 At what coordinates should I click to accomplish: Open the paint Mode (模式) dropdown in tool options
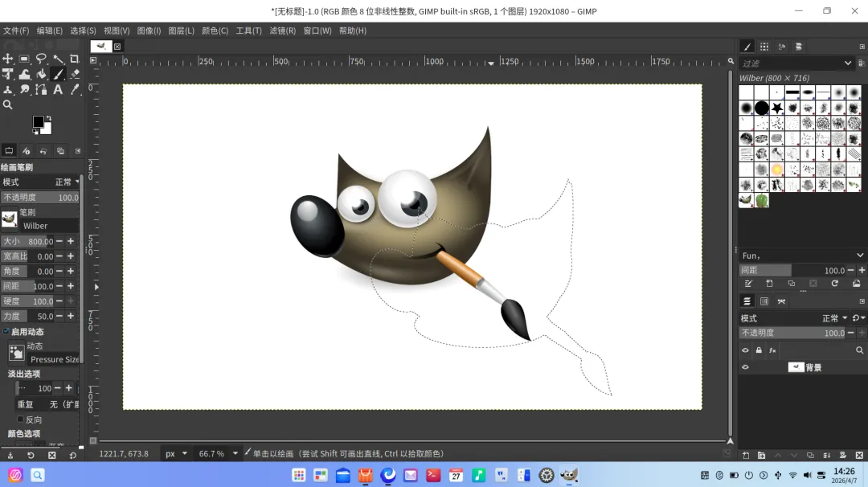coord(40,182)
